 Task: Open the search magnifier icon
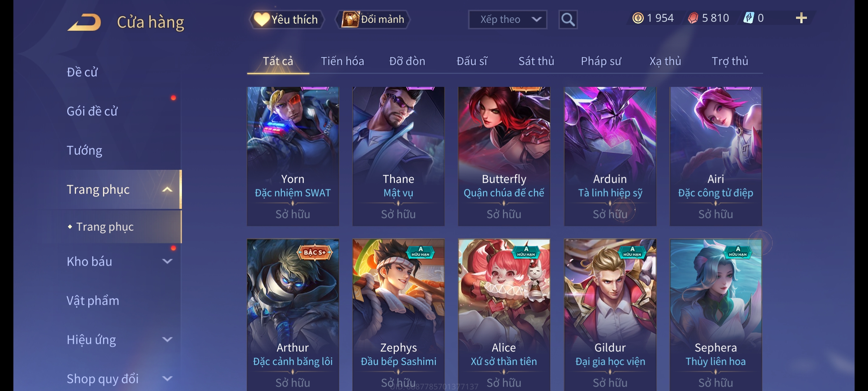pos(568,20)
